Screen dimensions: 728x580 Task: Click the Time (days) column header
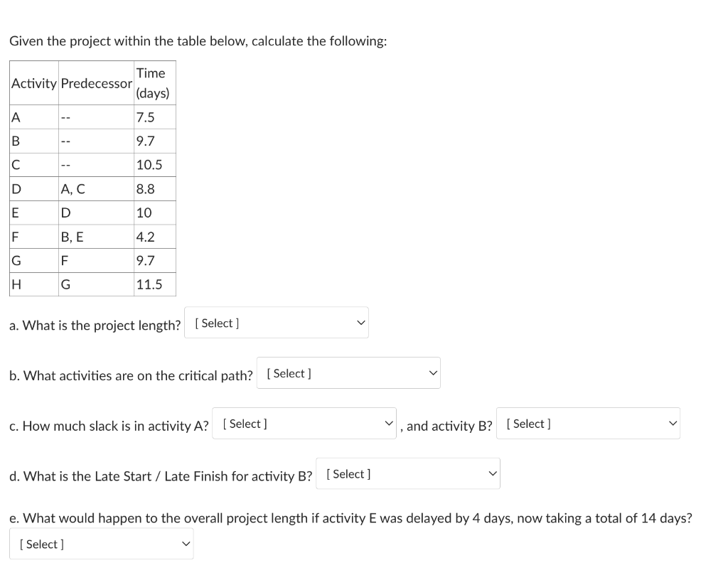154,82
